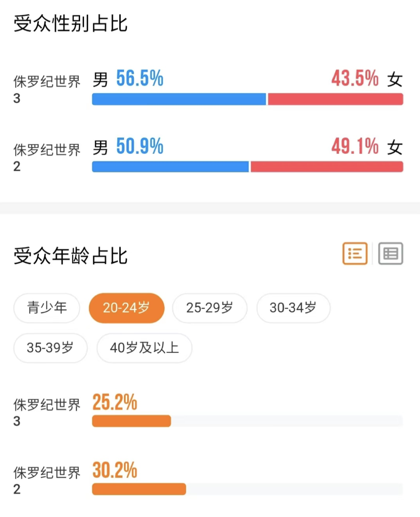Tap red female bar for 侏罗纪世界2
The width and height of the screenshot is (420, 517).
click(327, 167)
